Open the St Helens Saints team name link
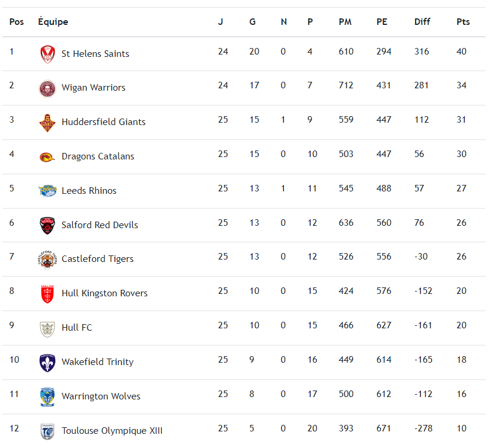Screen dimensions: 495x448 [95, 54]
